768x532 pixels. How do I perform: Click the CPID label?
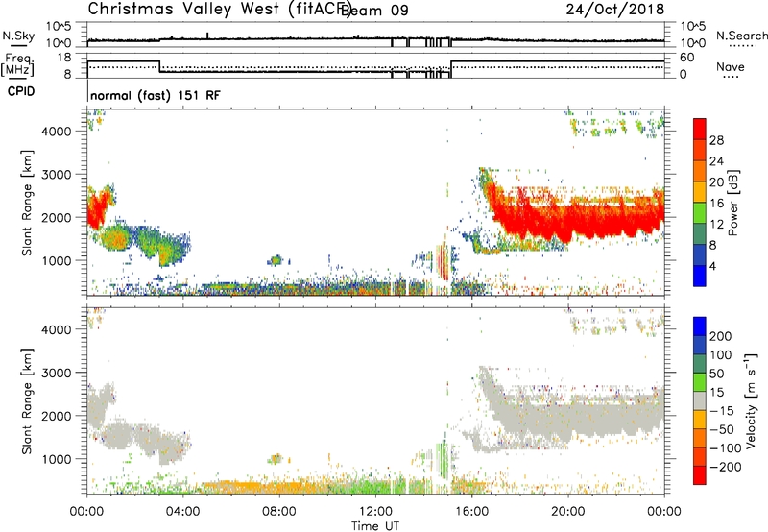click(21, 91)
